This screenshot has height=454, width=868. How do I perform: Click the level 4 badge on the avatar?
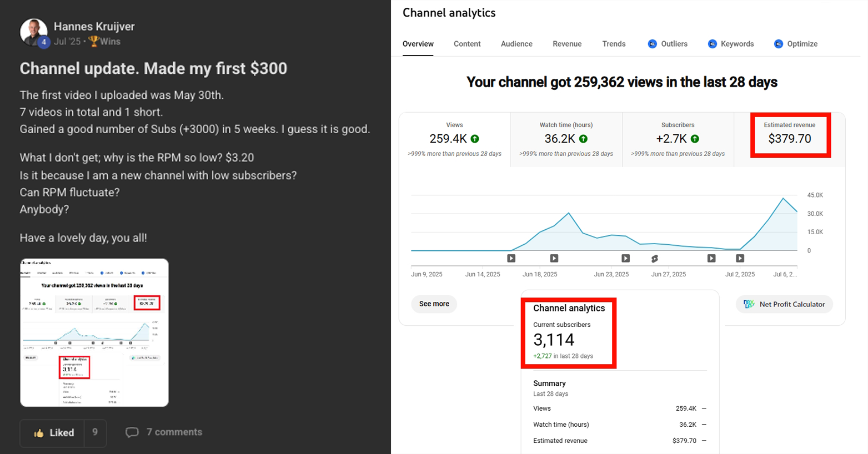[x=44, y=42]
